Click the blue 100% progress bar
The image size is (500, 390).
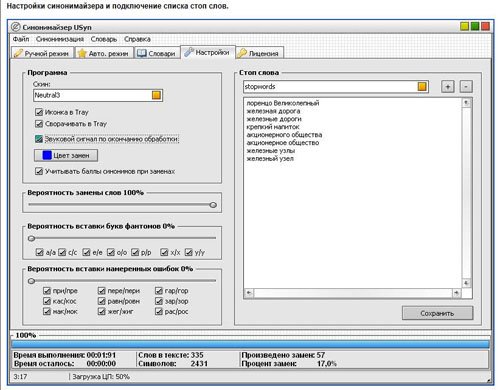click(x=250, y=344)
